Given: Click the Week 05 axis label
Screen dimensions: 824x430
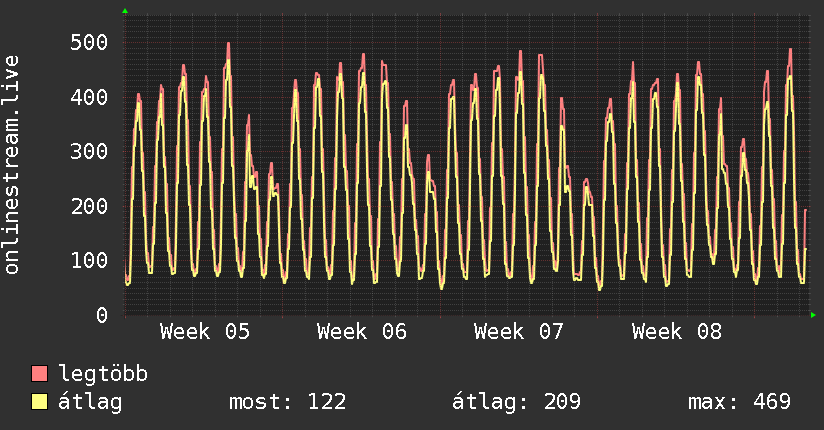Looking at the screenshot, I should 205,332.
